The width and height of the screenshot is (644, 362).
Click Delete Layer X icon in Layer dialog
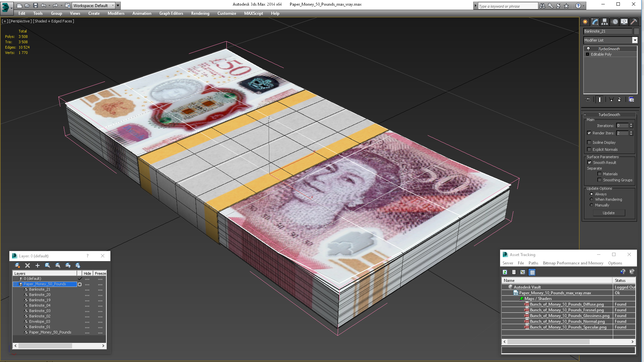28,265
